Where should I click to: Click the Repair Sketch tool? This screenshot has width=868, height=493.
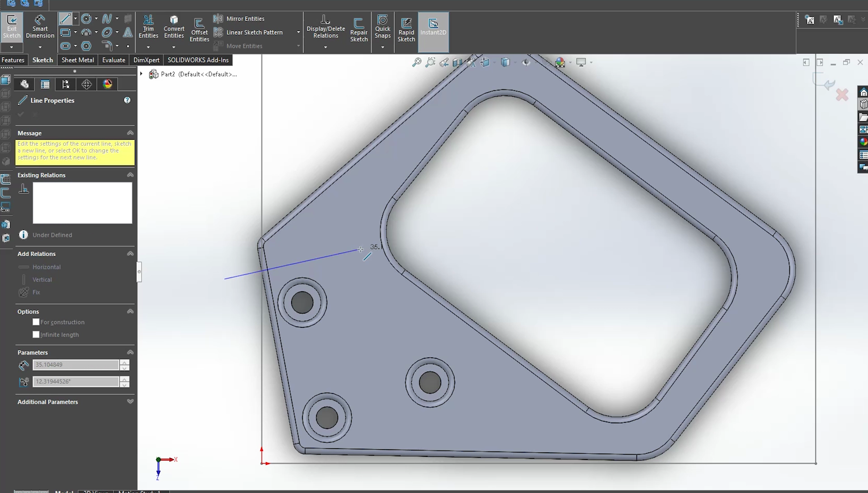[x=359, y=28]
